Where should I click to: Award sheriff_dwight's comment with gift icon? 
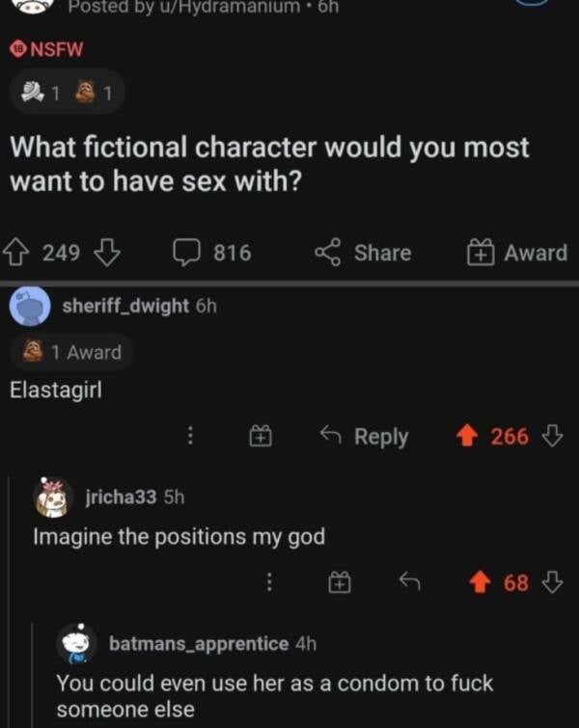pyautogui.click(x=259, y=437)
